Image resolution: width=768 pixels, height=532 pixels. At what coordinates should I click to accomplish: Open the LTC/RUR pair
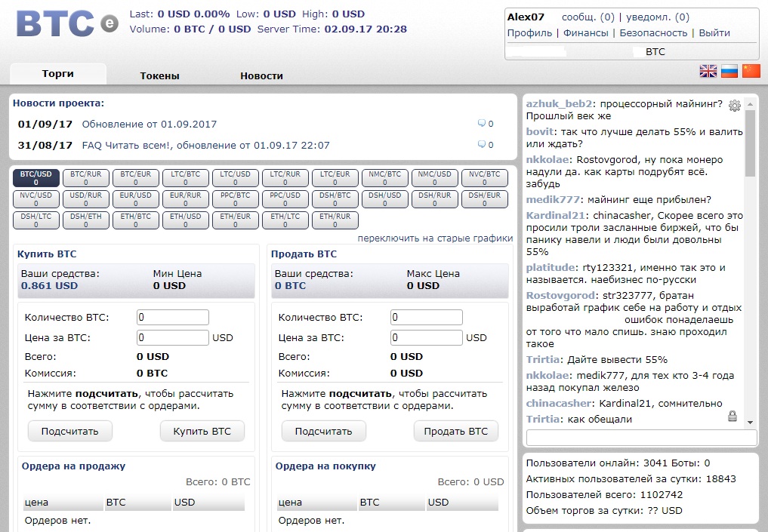285,178
